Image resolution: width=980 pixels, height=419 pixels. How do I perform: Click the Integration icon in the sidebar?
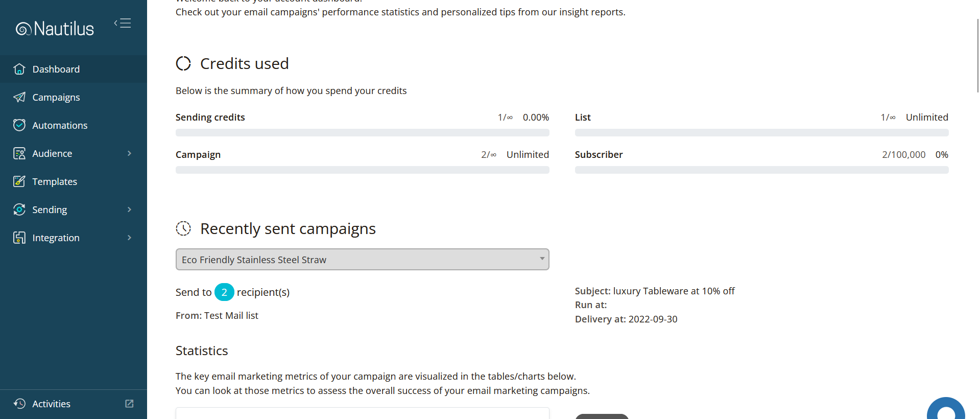(19, 238)
